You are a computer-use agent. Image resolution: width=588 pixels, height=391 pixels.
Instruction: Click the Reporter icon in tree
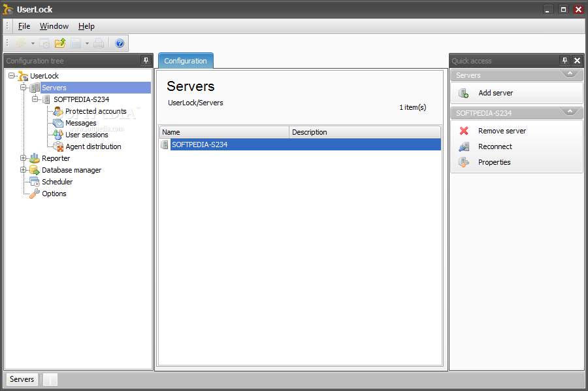(35, 158)
